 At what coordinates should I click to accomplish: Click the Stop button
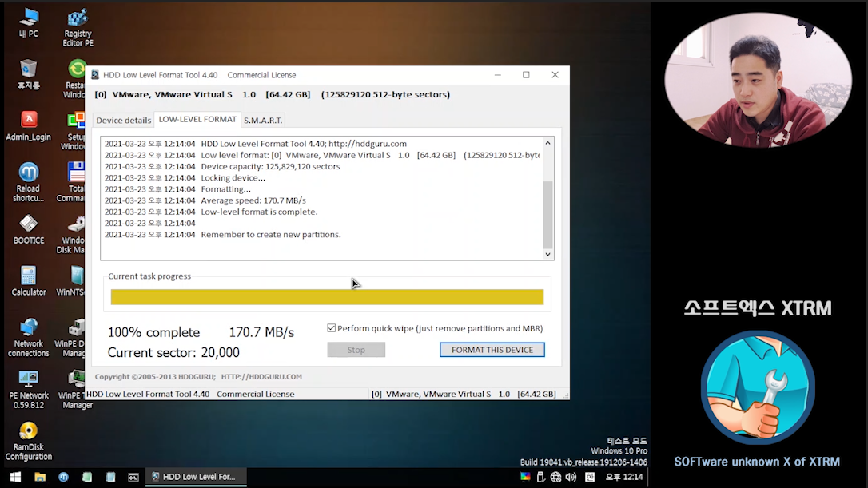point(356,350)
